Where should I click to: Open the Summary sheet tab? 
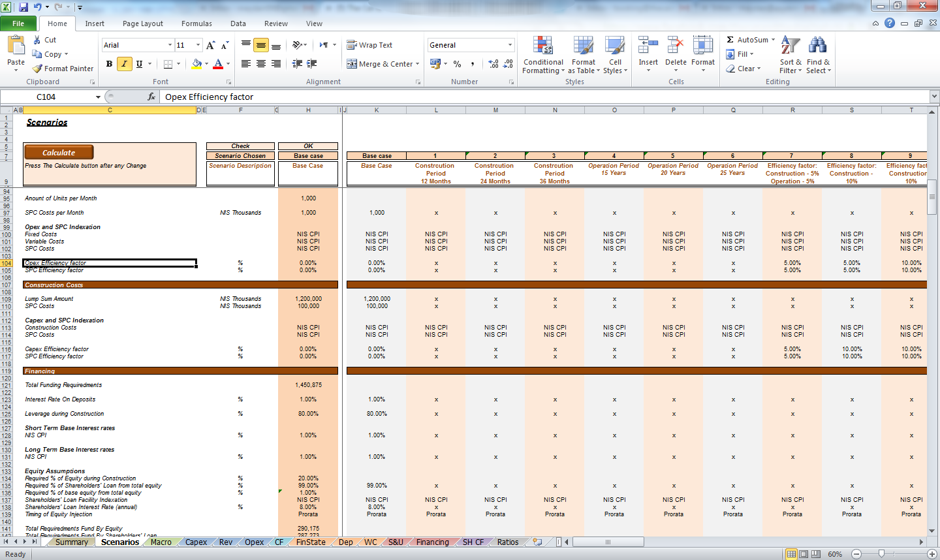click(71, 542)
